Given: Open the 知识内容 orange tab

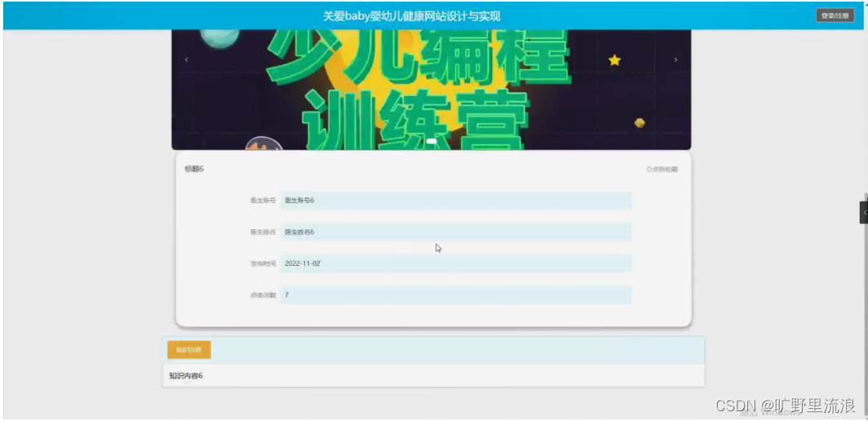Looking at the screenshot, I should 188,349.
